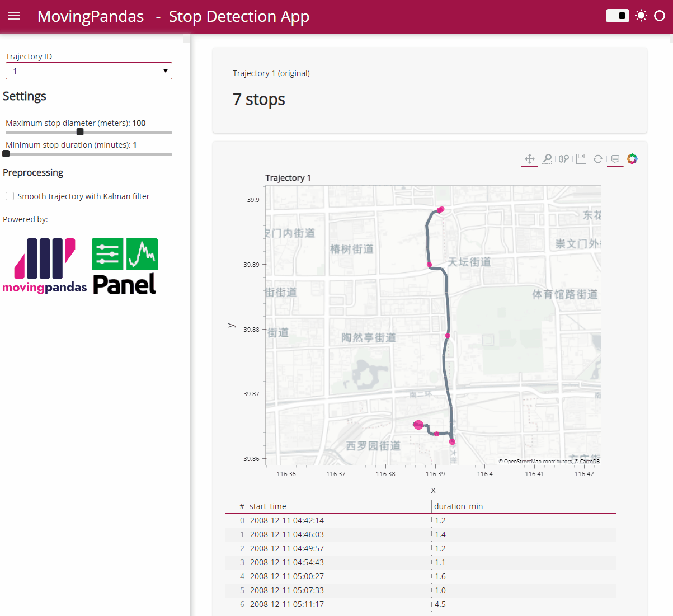Click the Bokeh logo icon
The height and width of the screenshot is (616, 673).
click(x=632, y=159)
